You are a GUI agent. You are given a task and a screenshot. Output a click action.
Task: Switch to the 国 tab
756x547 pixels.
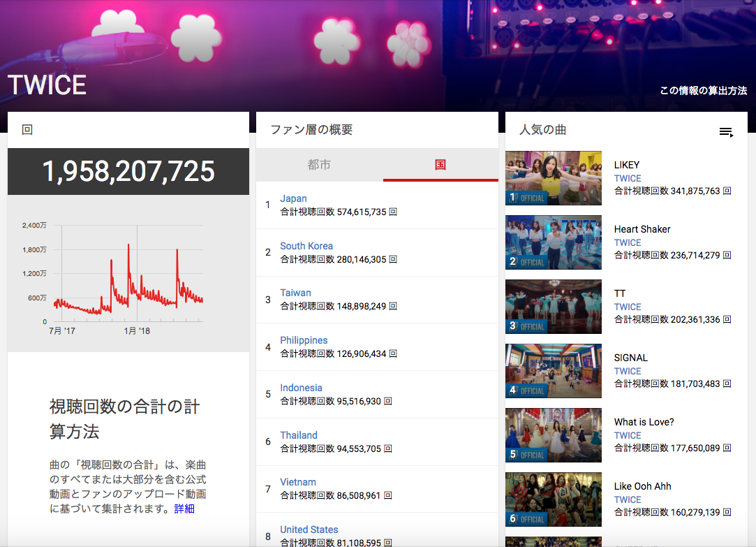[x=440, y=165]
